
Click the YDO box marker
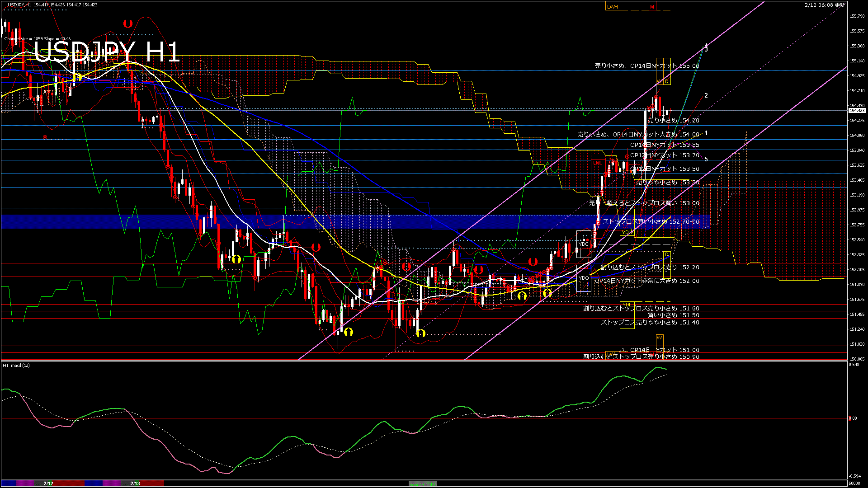(584, 278)
